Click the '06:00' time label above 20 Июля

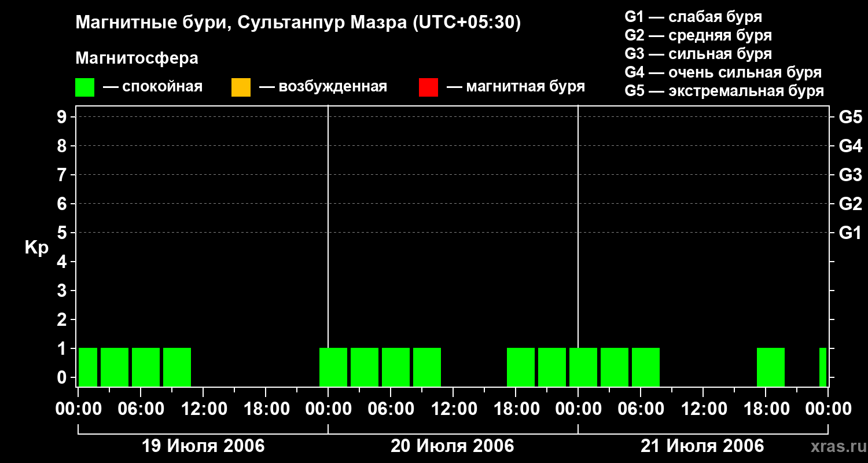[391, 409]
